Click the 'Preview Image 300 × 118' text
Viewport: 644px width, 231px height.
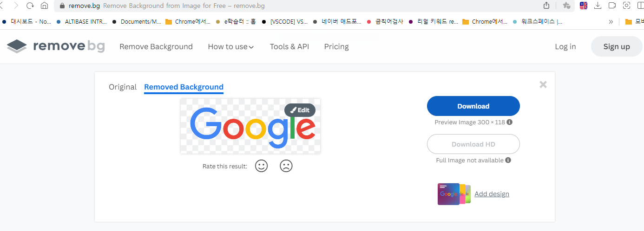click(470, 122)
